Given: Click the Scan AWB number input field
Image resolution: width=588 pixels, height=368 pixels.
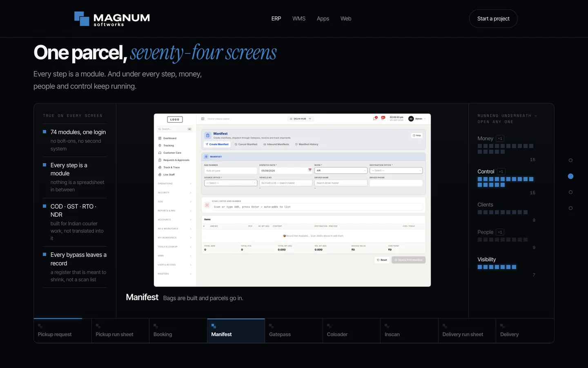Looking at the screenshot, I should coord(318,207).
